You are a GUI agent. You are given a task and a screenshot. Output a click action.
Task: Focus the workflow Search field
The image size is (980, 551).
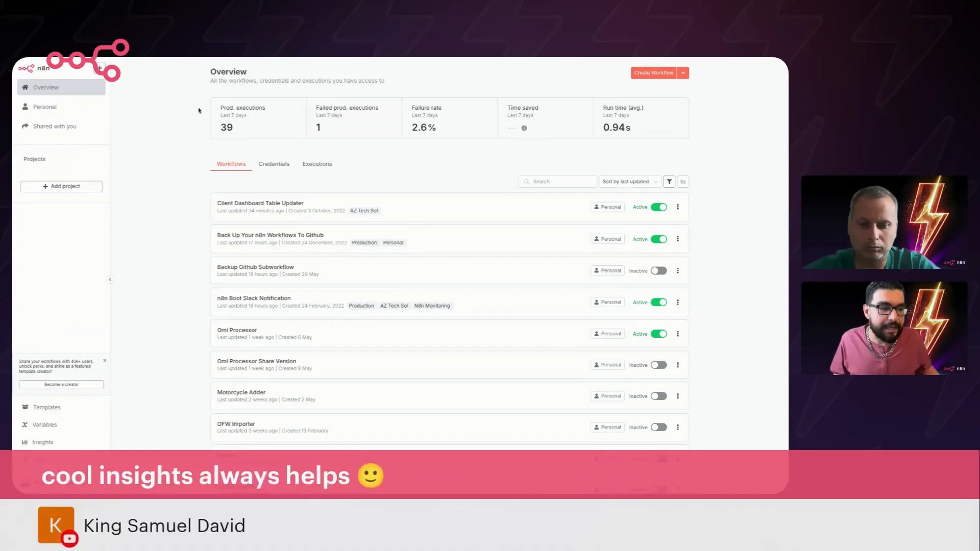pos(557,182)
